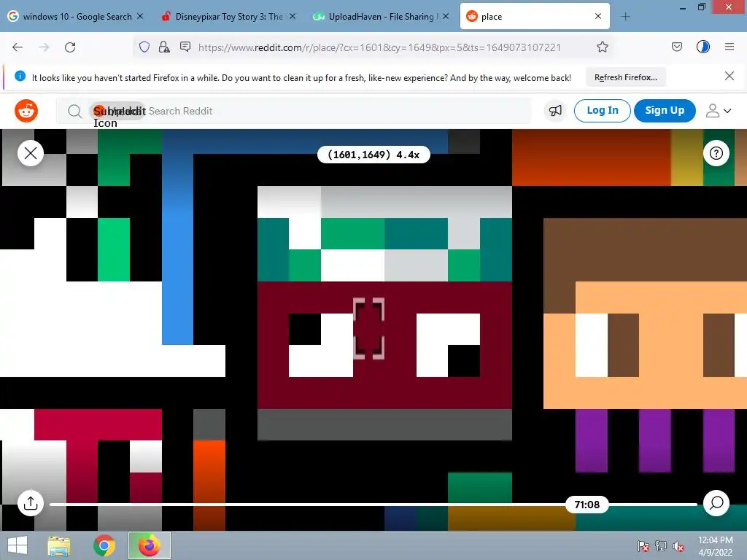Screen dimensions: 747x560
Task: Reload the current page
Action: (70, 47)
